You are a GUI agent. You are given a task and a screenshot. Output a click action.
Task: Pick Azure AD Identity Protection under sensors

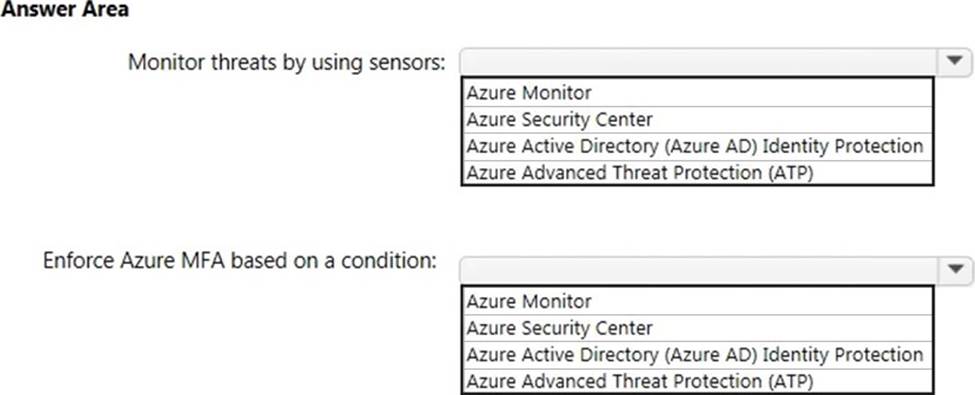697,146
